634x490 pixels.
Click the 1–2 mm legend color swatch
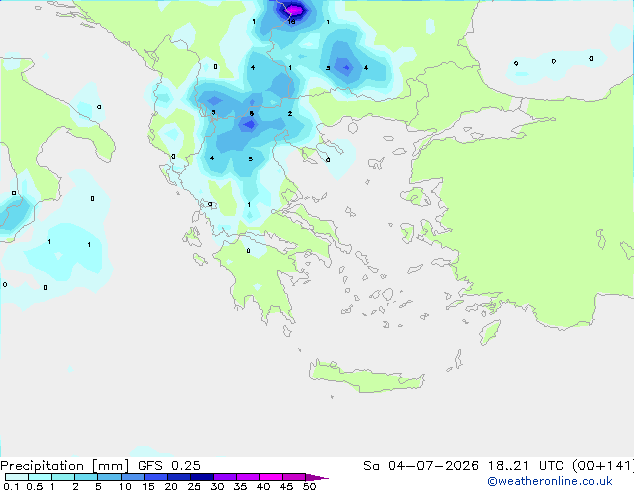coord(63,477)
